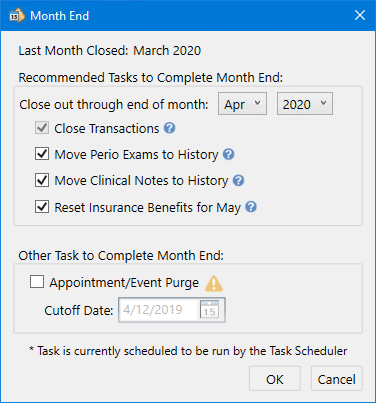Image resolution: width=376 pixels, height=403 pixels.
Task: Cancel the Month End dialog
Action: click(337, 379)
